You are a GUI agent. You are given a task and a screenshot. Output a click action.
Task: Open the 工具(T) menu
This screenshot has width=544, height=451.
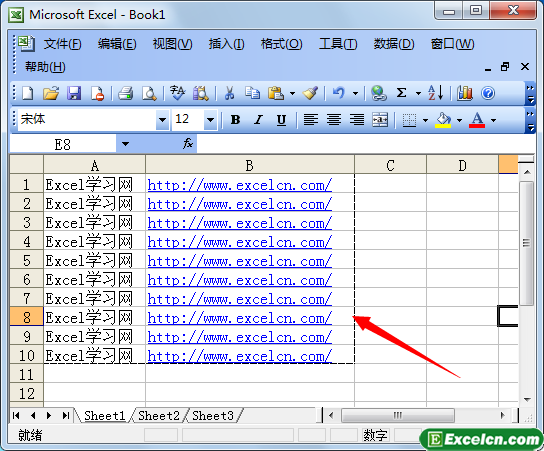tap(338, 44)
